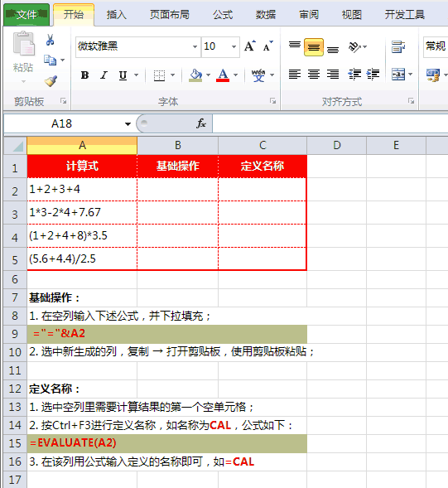Click the accounting number format icon

pyautogui.click(x=433, y=75)
